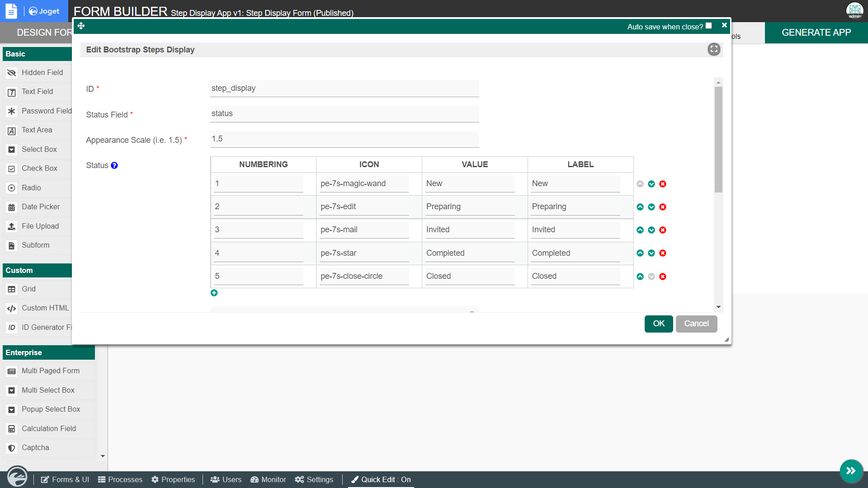Toggle Quick Edit mode in footer
The height and width of the screenshot is (488, 868).
point(381,479)
